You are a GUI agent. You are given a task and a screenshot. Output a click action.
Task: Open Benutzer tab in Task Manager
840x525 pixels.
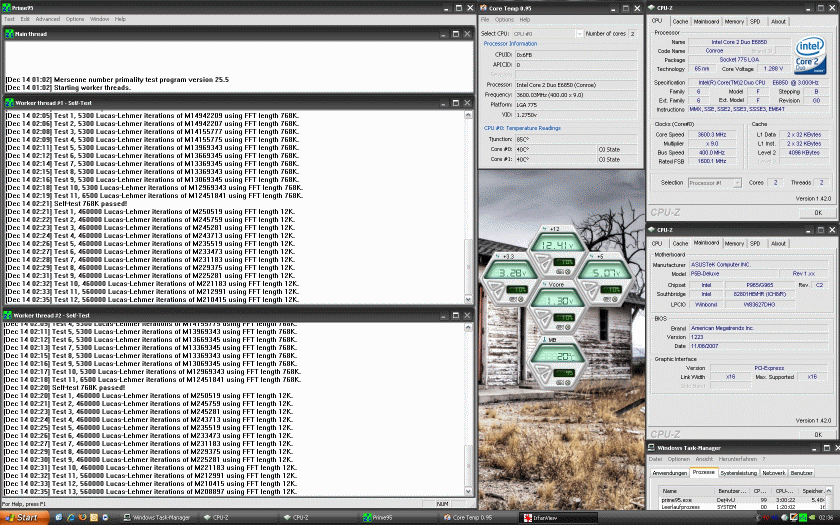(801, 473)
